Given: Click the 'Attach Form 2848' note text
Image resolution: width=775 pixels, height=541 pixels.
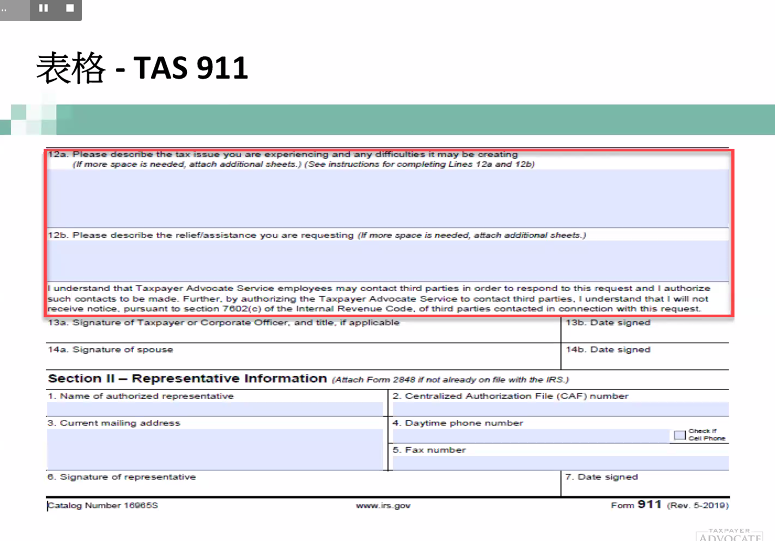Looking at the screenshot, I should 450,380.
